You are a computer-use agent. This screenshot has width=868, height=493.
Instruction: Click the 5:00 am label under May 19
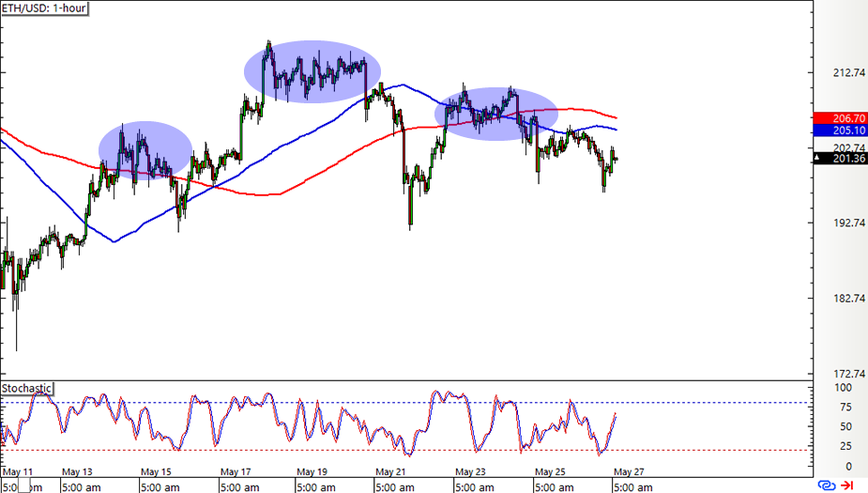tap(316, 487)
